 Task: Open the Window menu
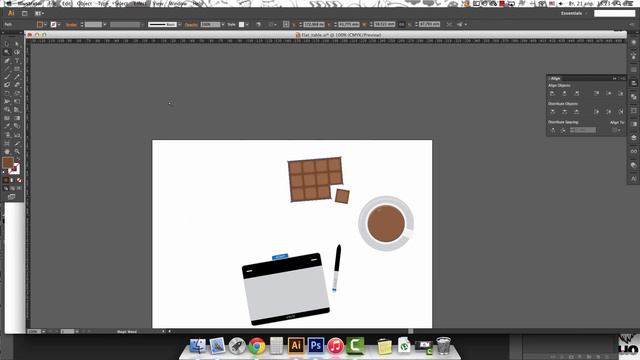point(178,3)
